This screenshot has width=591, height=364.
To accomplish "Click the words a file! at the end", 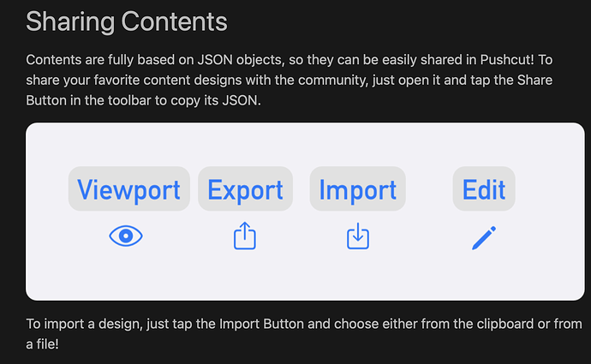I will point(42,344).
